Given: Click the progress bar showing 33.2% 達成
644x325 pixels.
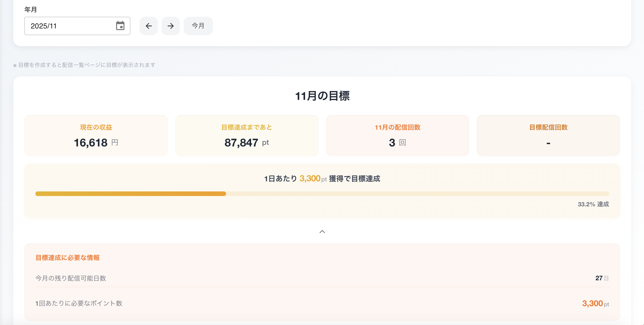Looking at the screenshot, I should pos(322,193).
